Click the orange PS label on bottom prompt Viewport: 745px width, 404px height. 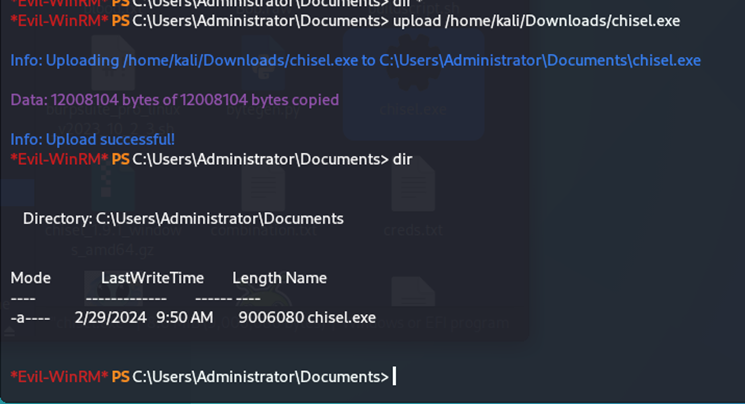pyautogui.click(x=120, y=377)
